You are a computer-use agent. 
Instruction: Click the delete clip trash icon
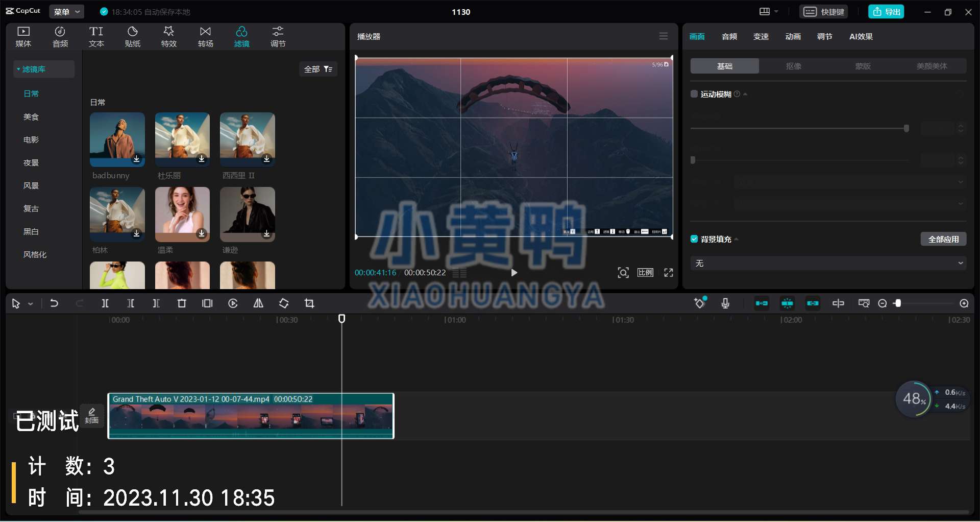pyautogui.click(x=182, y=303)
